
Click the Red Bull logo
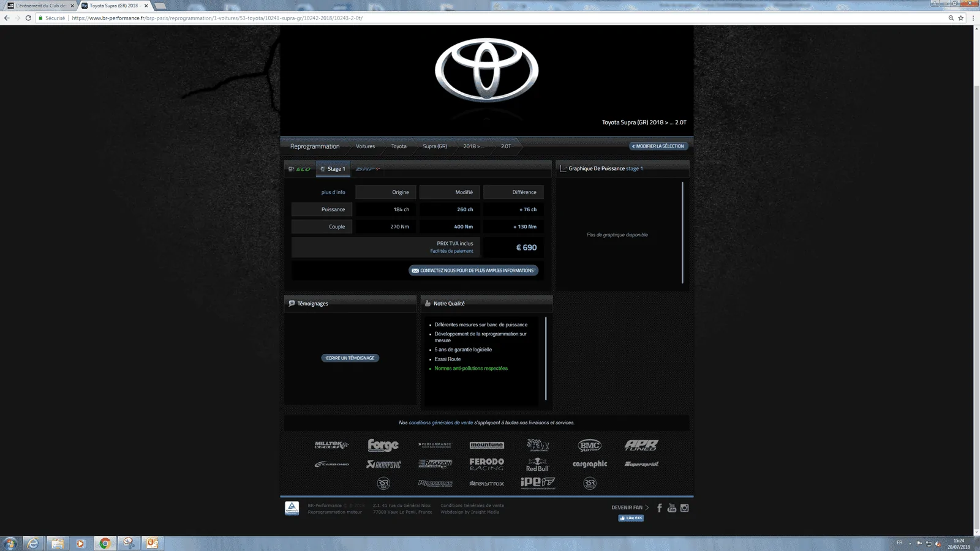tap(538, 465)
